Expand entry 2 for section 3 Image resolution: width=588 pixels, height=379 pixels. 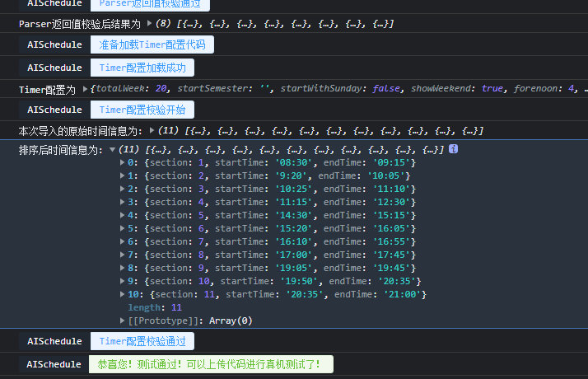tap(123, 189)
